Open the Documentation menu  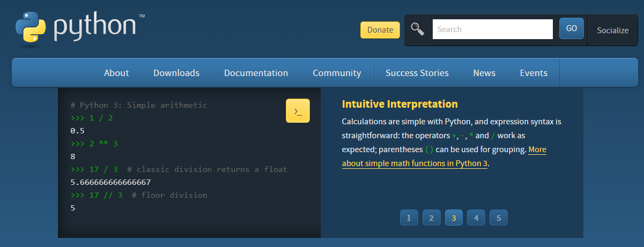click(256, 73)
